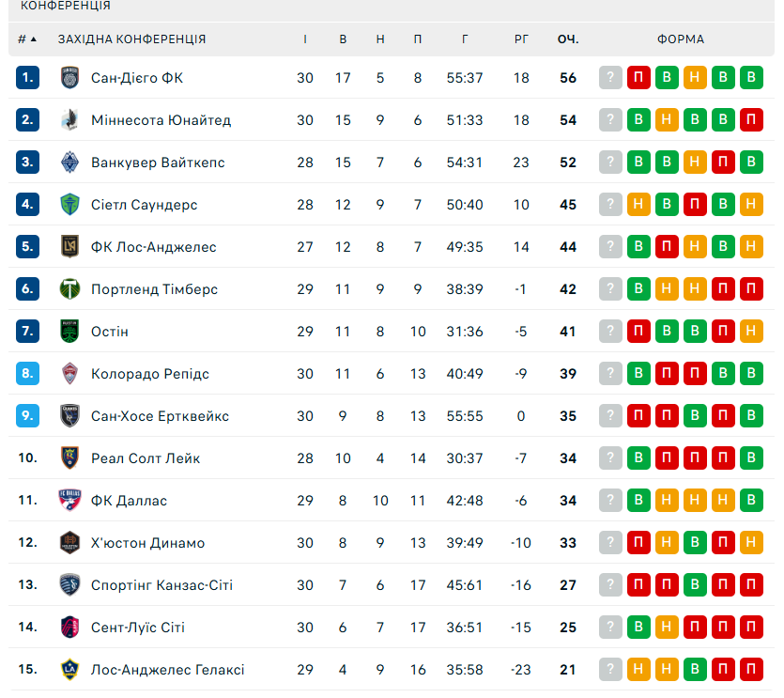This screenshot has width=784, height=698.
Task: Click the ФОРМА column header
Action: click(681, 39)
